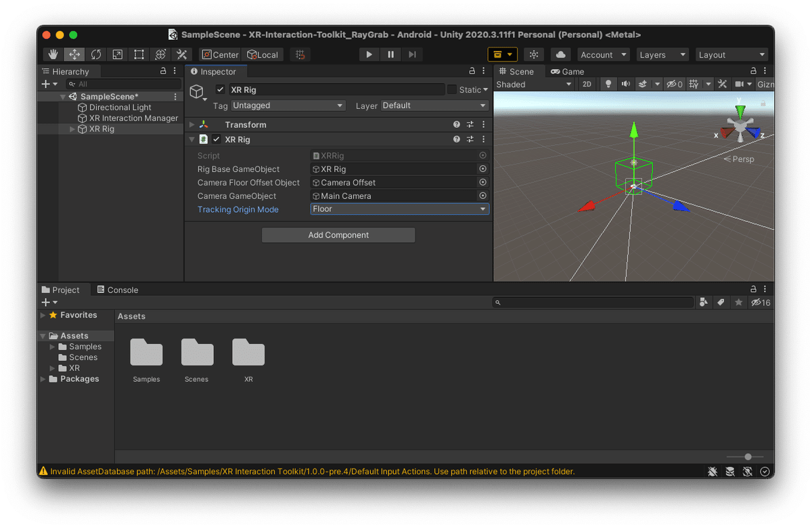
Task: Open the Shaded draw mode dropdown
Action: click(535, 84)
